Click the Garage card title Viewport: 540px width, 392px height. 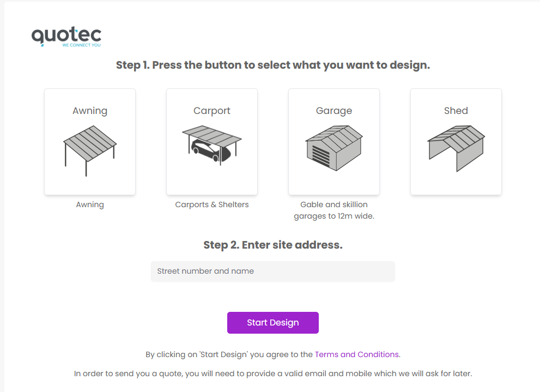[334, 111]
